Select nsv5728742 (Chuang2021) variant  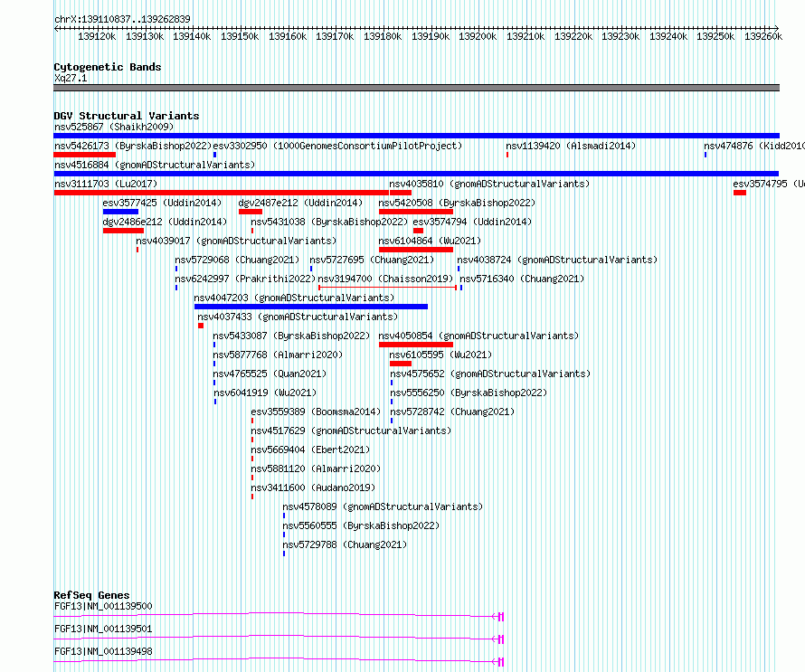(x=452, y=412)
